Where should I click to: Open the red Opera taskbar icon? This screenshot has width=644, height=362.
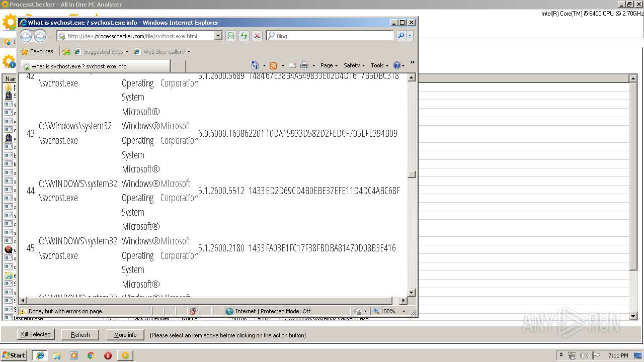click(108, 355)
